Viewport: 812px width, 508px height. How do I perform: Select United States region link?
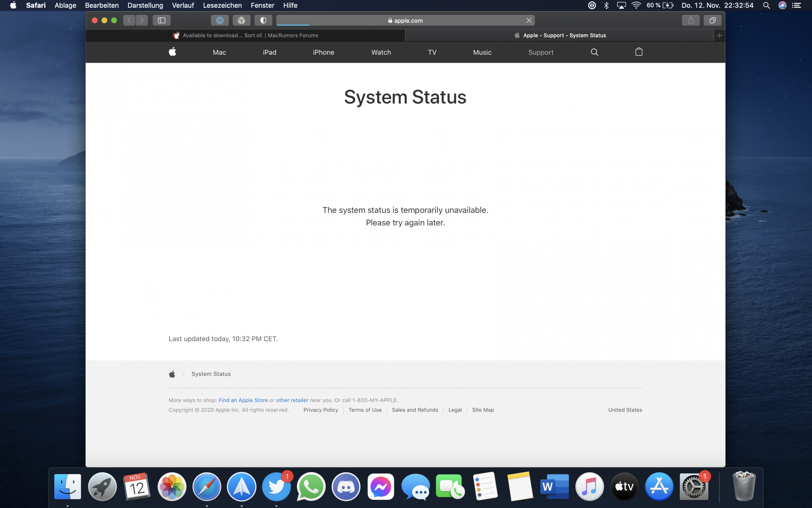pos(625,410)
